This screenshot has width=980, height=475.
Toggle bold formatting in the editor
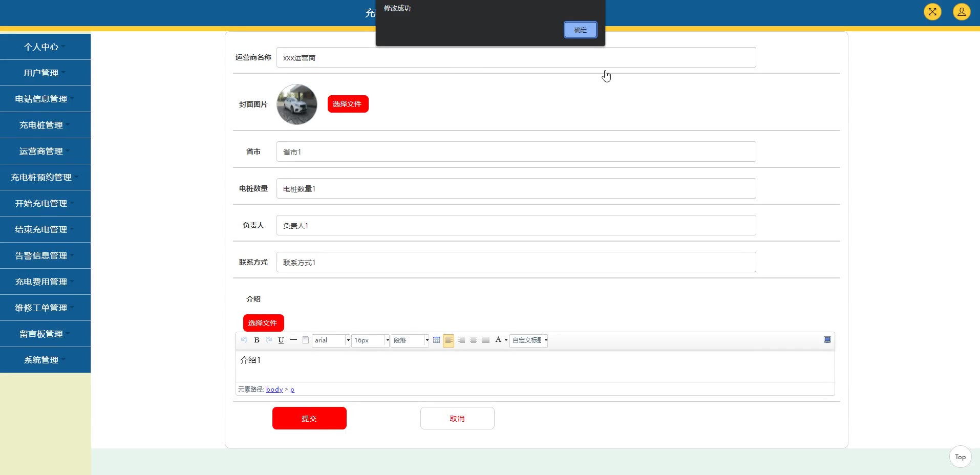coord(257,340)
